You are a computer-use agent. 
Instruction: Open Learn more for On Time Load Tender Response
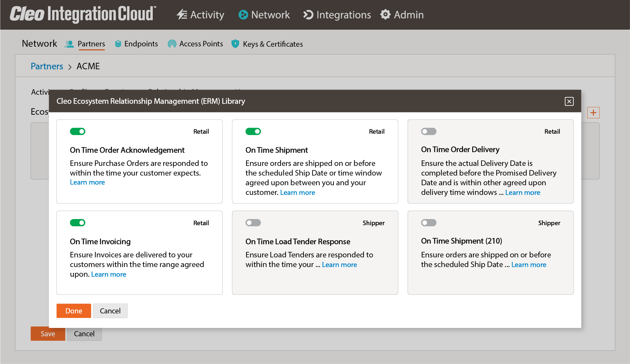tap(339, 265)
